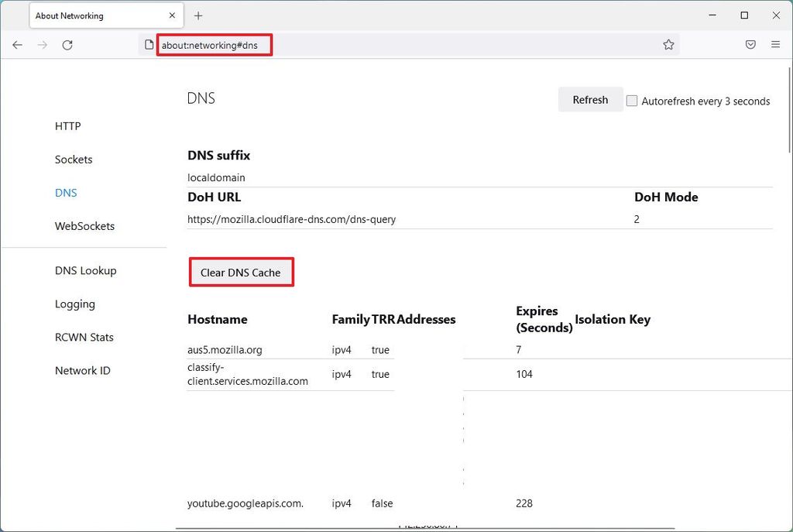Enable Autorefresh every 3 seconds
Viewport: 793px width, 532px height.
(x=632, y=101)
